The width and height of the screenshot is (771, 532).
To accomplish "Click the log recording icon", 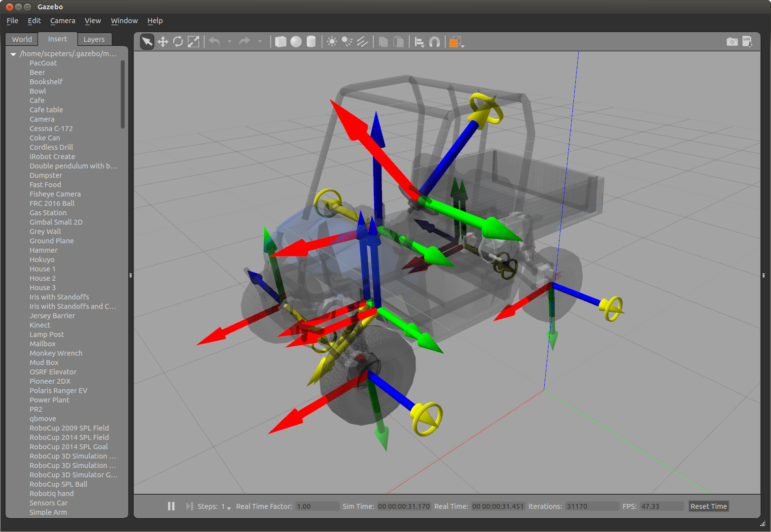I will point(747,42).
